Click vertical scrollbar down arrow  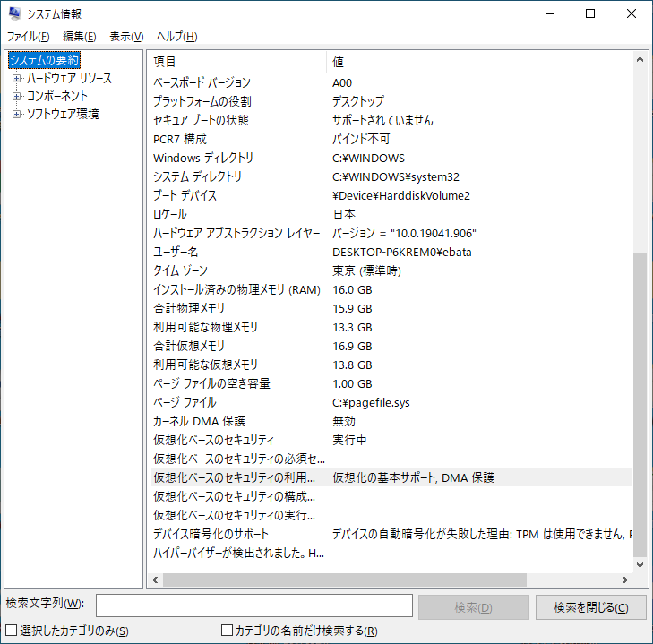[x=640, y=566]
